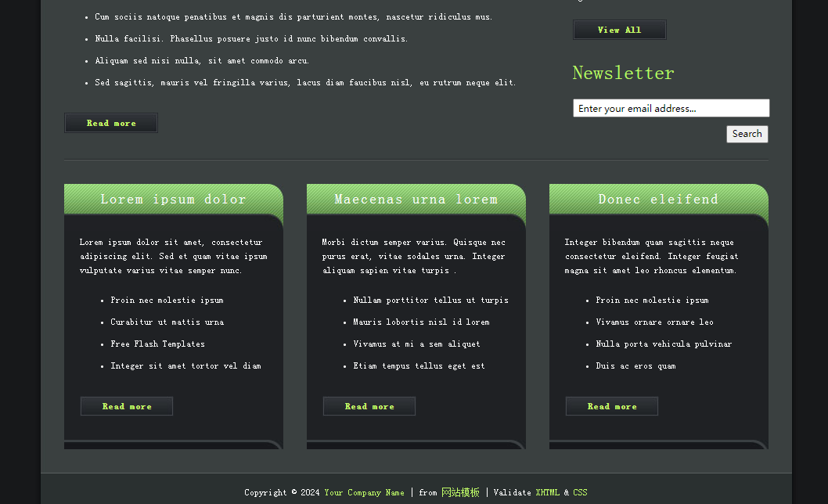Click the Lorem ipsum dolor card header

(173, 200)
